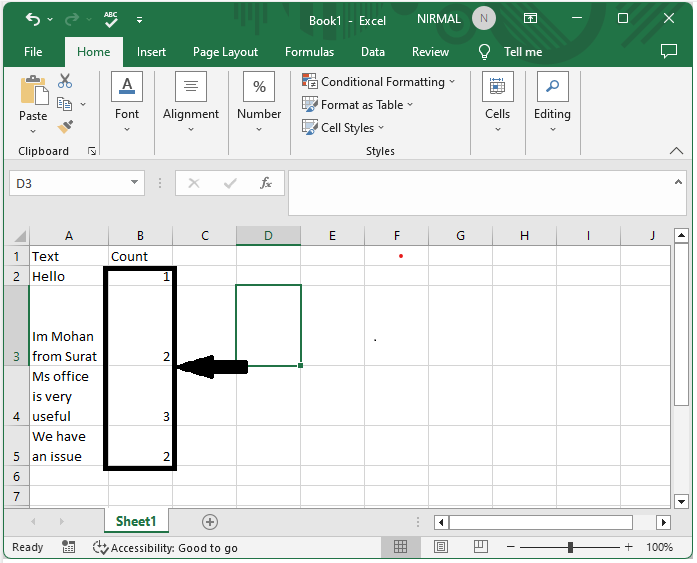
Task: Switch to the Home tab
Action: [x=93, y=52]
